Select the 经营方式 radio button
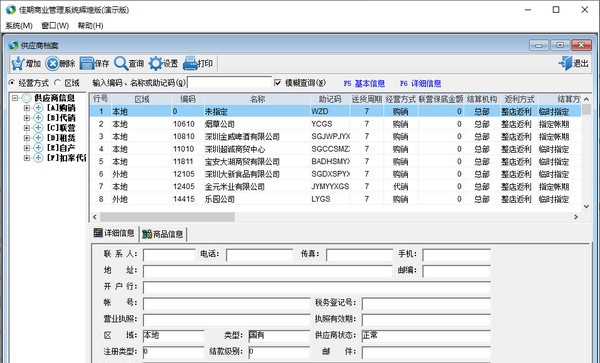This screenshot has height=363, width=600. click(x=12, y=83)
